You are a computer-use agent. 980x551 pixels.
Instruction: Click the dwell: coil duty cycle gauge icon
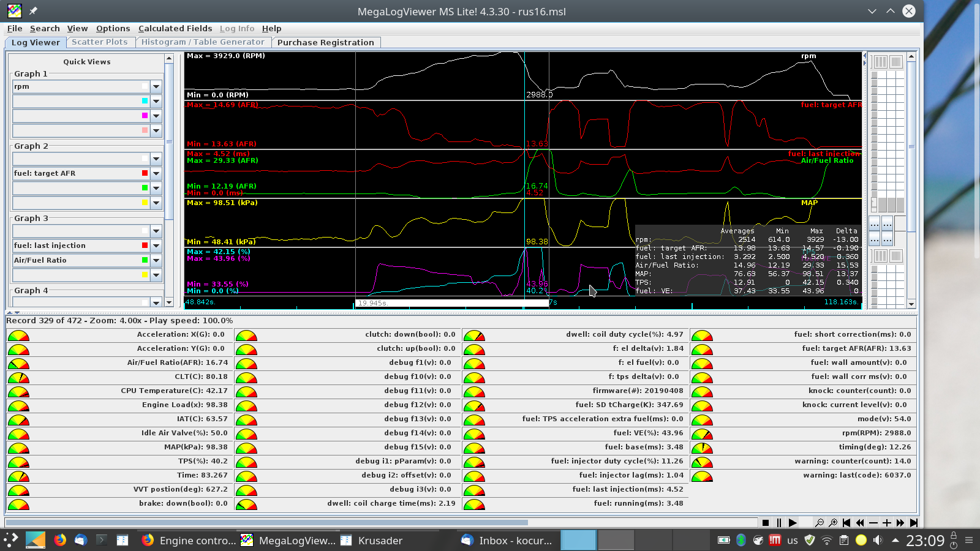tap(474, 335)
